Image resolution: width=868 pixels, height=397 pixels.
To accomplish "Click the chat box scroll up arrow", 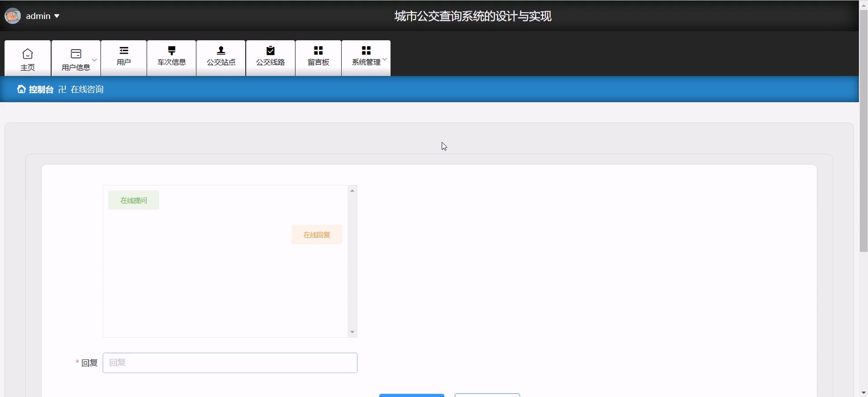I will click(352, 191).
